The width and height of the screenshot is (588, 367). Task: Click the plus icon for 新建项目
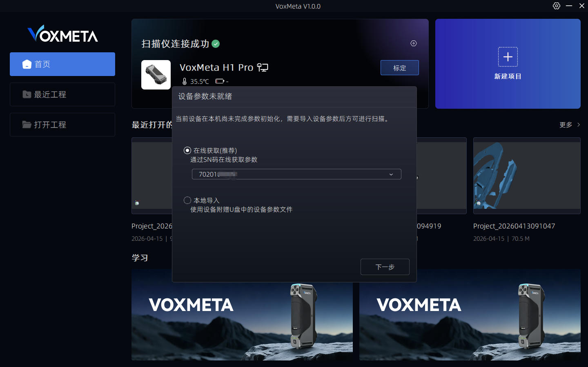click(508, 57)
